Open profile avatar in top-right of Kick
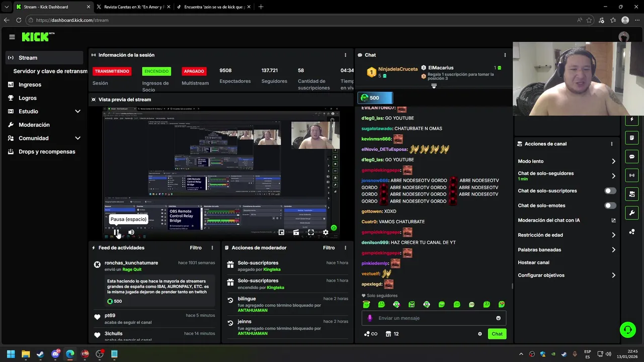The height and width of the screenshot is (362, 644). tap(624, 37)
